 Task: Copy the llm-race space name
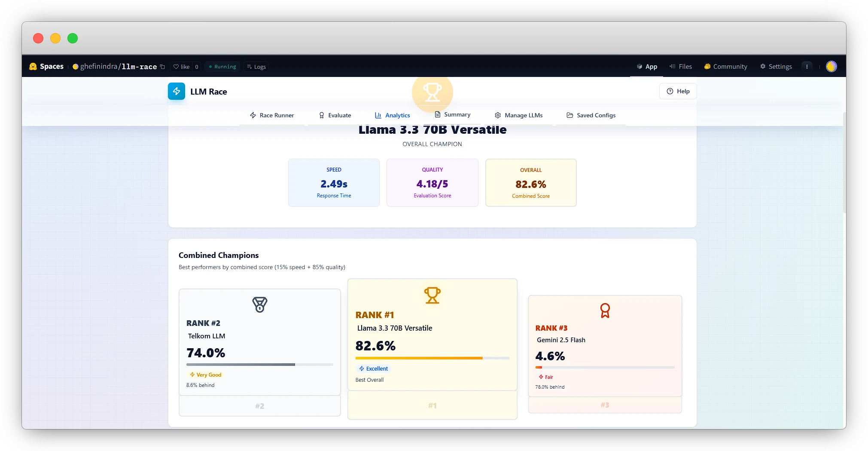click(162, 67)
